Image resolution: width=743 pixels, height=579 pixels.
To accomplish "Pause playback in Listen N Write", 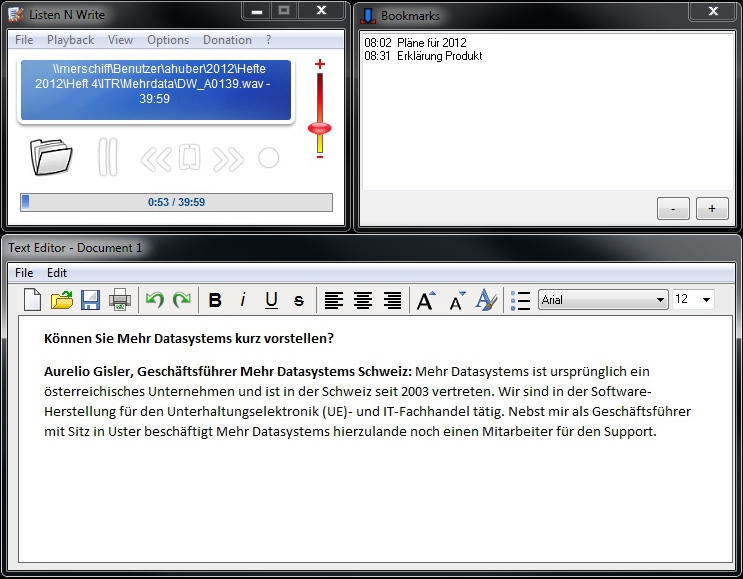I will click(108, 157).
